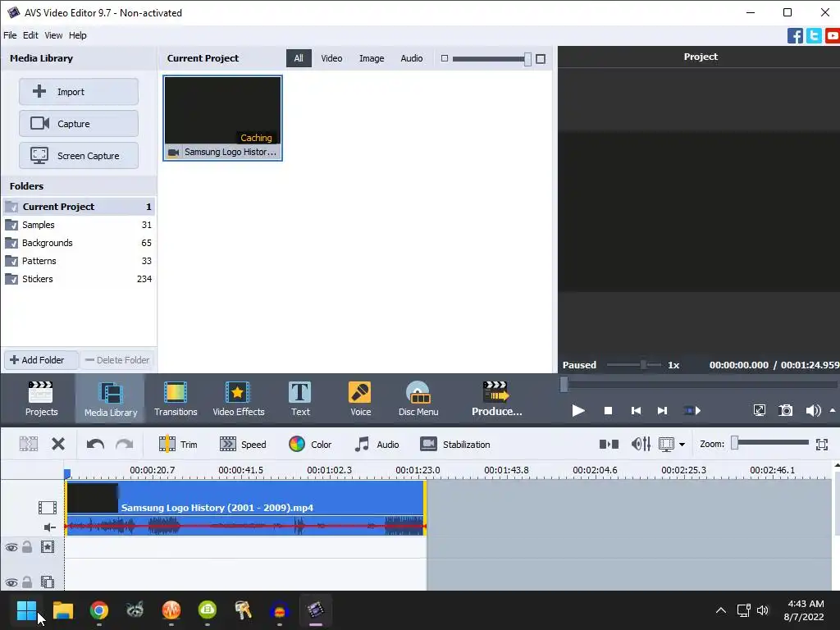The image size is (840, 630).
Task: Select the Patterns folder
Action: coord(78,261)
